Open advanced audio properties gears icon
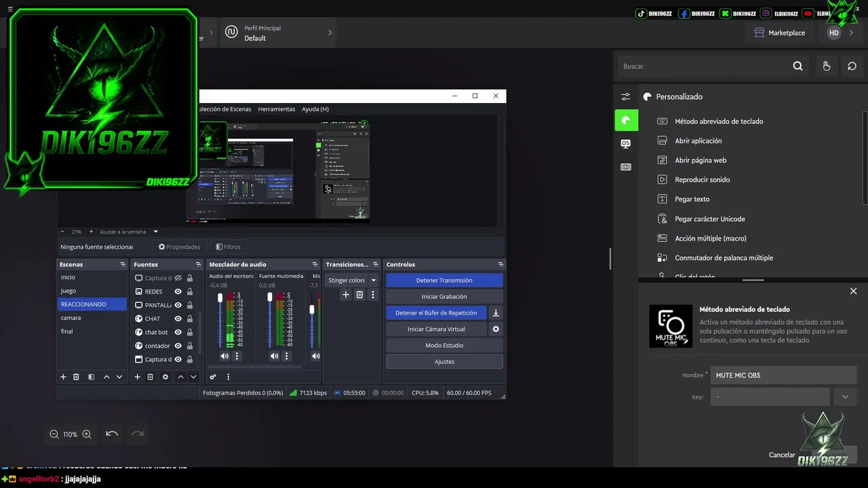 click(213, 377)
